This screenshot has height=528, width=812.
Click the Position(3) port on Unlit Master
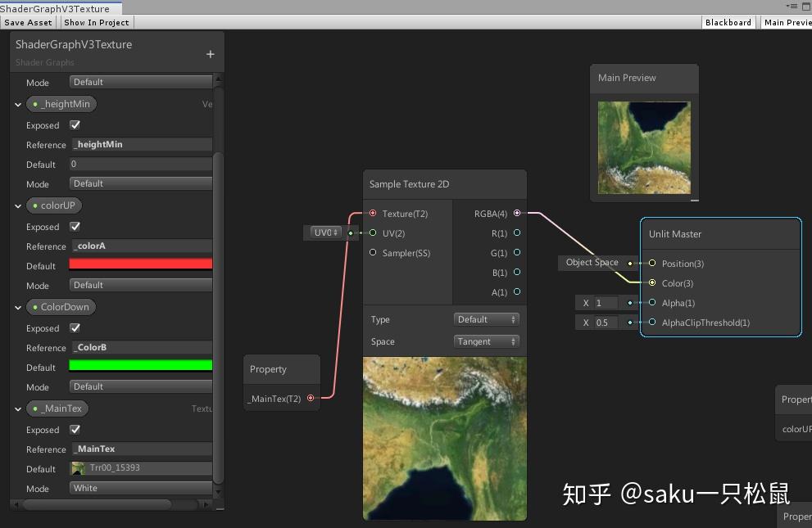click(x=651, y=263)
